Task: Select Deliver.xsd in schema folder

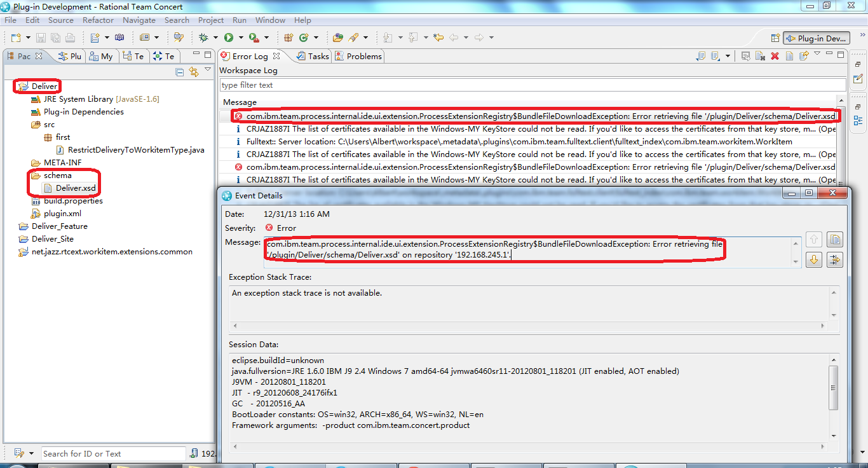Action: coord(69,188)
